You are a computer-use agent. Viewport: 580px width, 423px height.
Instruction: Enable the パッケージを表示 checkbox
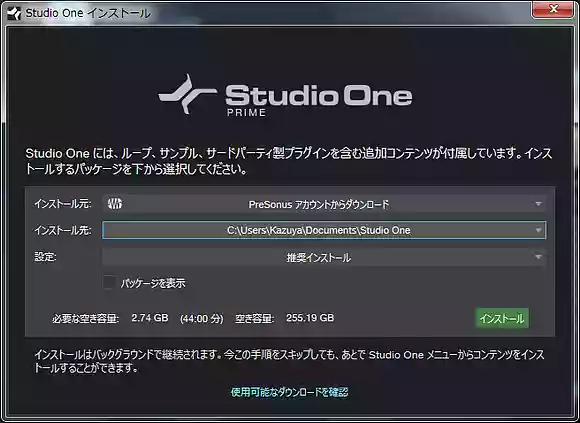tap(109, 283)
